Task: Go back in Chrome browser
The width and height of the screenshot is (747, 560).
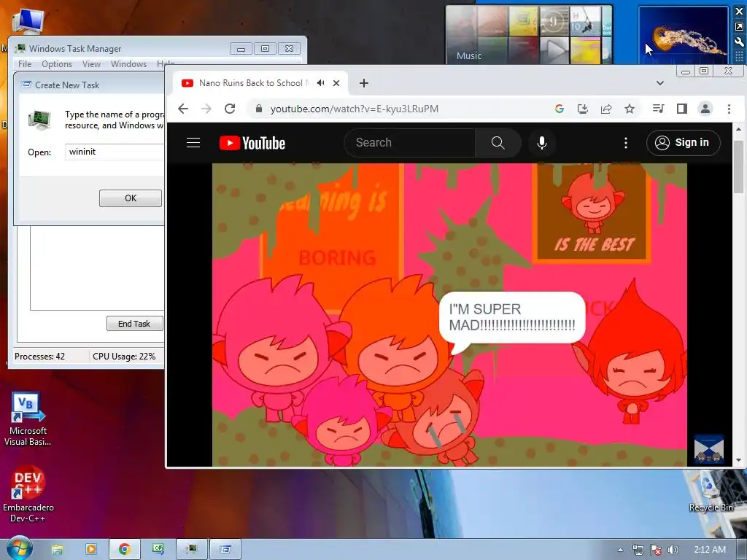Action: [183, 109]
